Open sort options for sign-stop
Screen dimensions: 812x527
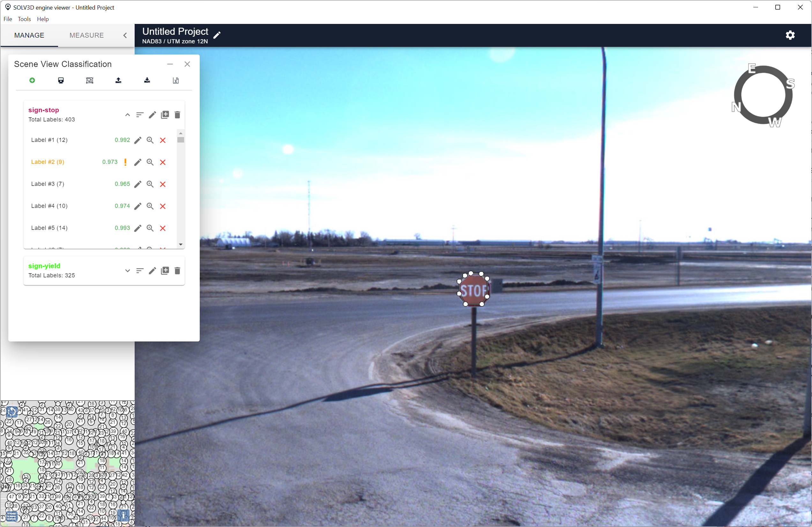point(139,115)
